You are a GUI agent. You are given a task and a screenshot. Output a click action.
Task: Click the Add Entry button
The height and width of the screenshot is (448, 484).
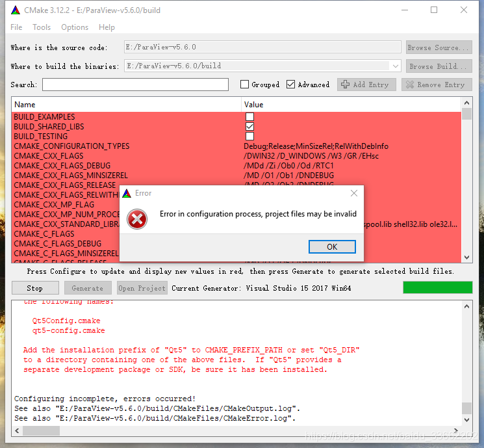366,85
